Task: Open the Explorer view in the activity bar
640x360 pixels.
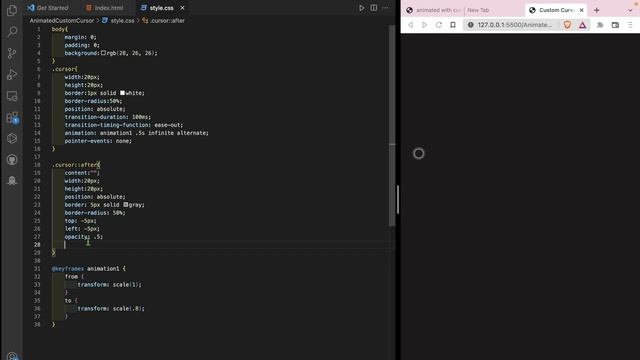Action: (x=12, y=10)
